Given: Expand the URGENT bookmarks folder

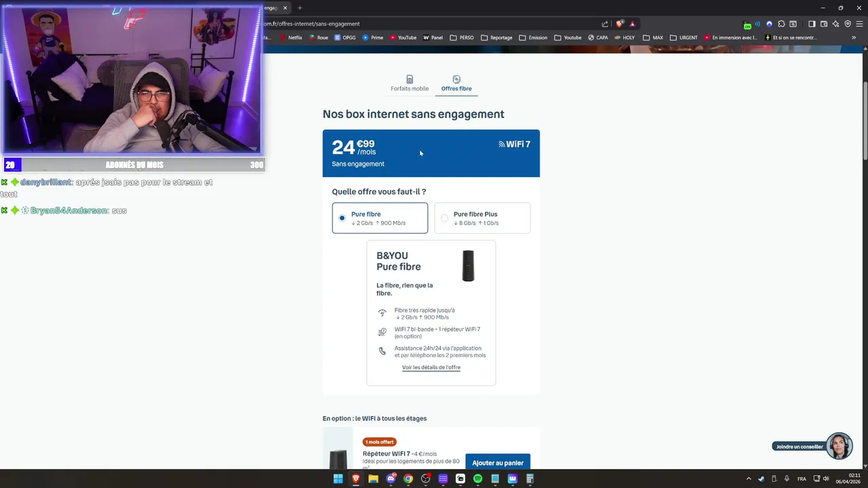Looking at the screenshot, I should click(684, 38).
